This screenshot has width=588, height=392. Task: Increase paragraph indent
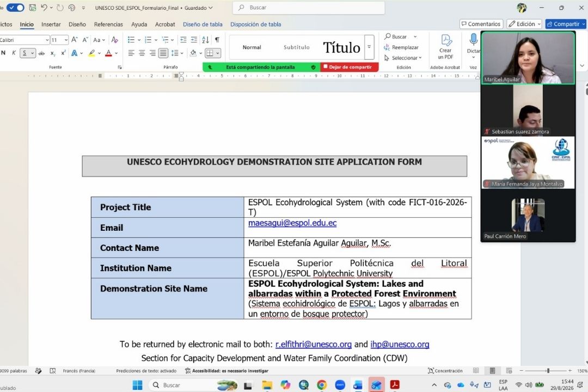coord(194,40)
